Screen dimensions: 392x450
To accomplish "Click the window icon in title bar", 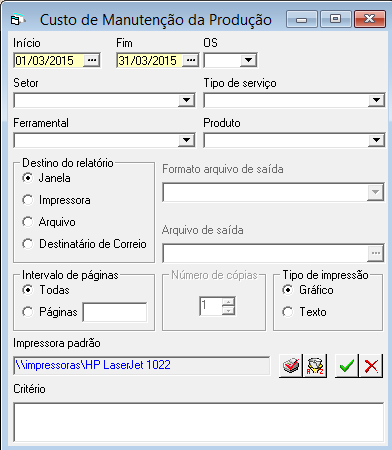I will 15,20.
